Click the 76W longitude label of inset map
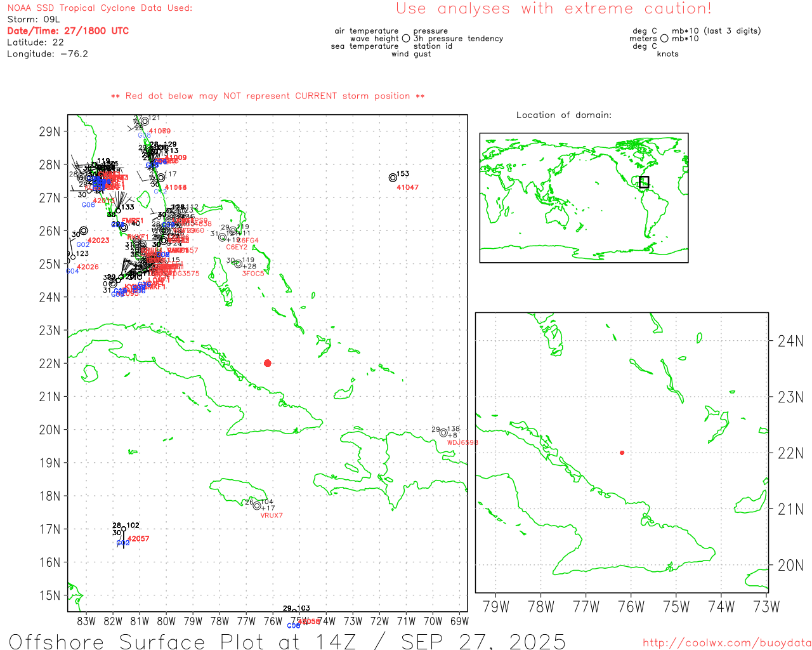 coord(631,607)
